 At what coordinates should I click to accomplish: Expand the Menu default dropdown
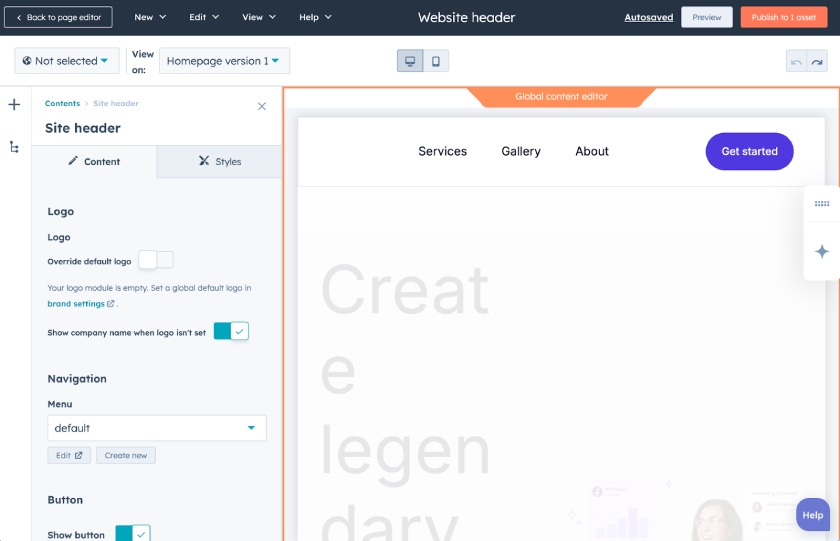click(x=157, y=428)
